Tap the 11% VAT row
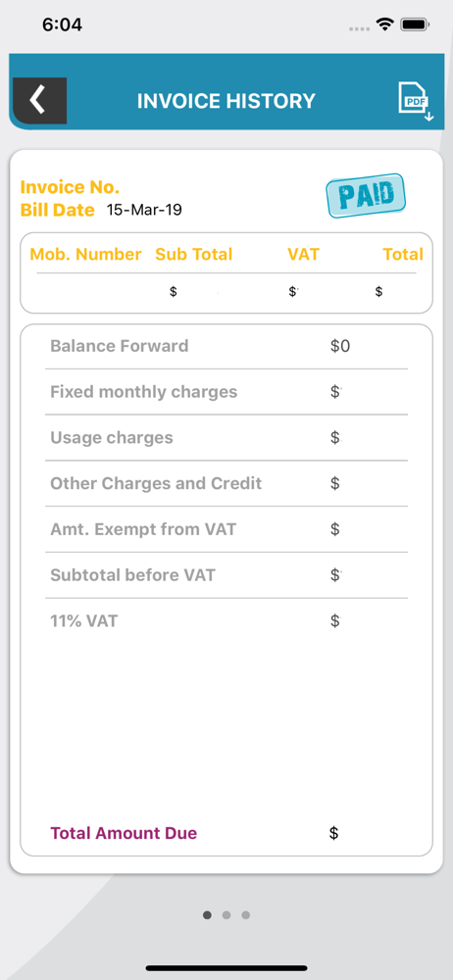Viewport: 453px width, 980px height. point(226,621)
